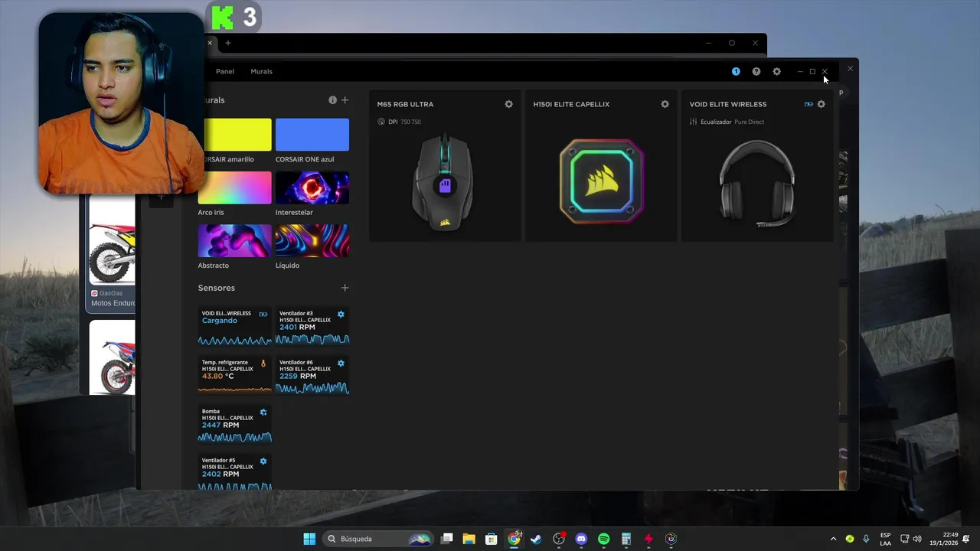Select the CORSAIR amarillo mural
Viewport: 980px width, 551px height.
(x=237, y=135)
